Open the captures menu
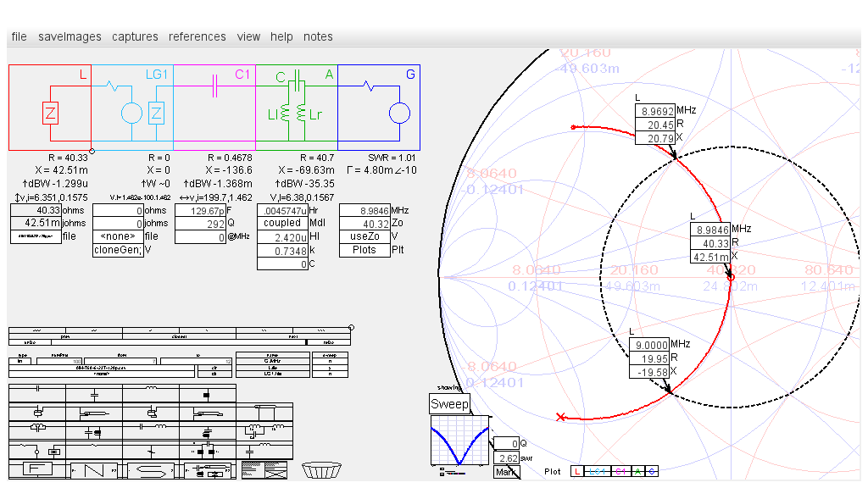The height and width of the screenshot is (488, 868). 135,36
